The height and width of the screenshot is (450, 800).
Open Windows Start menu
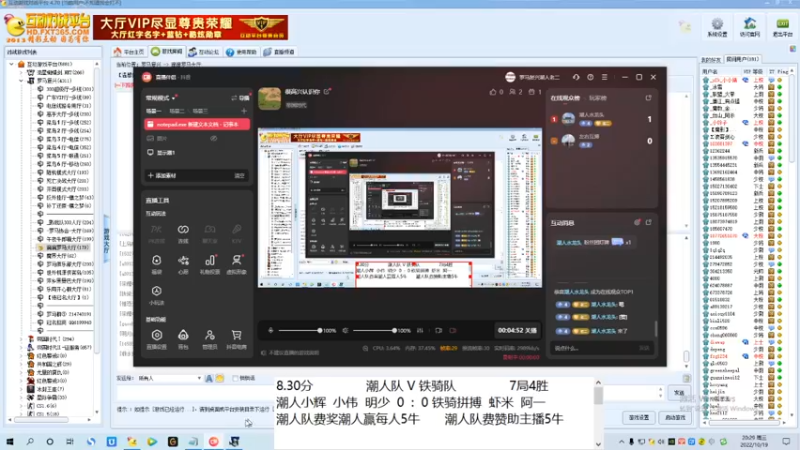(x=10, y=442)
